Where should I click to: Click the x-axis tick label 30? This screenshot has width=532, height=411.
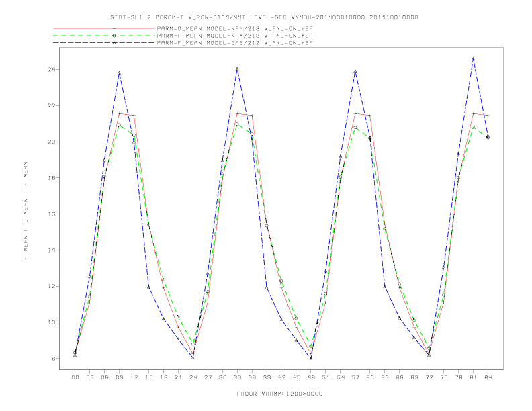[x=222, y=377]
